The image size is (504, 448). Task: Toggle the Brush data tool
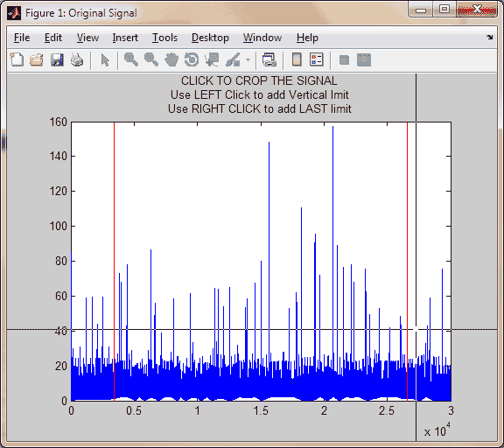click(233, 60)
